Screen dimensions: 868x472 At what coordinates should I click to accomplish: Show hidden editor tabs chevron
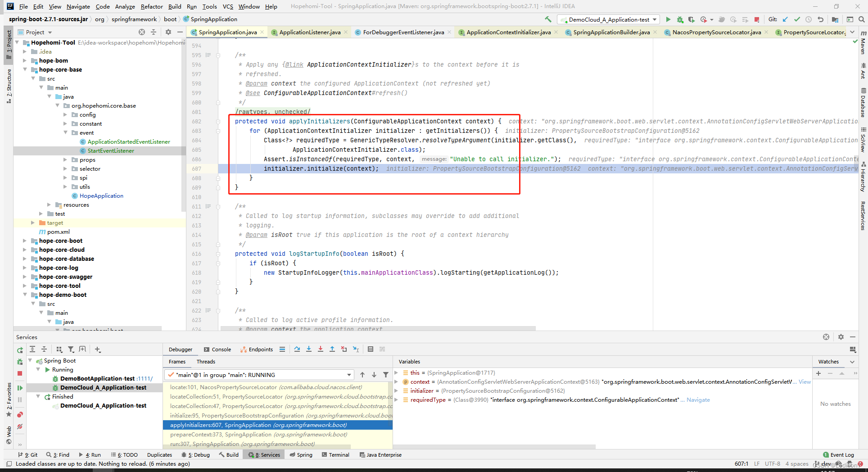pos(852,32)
